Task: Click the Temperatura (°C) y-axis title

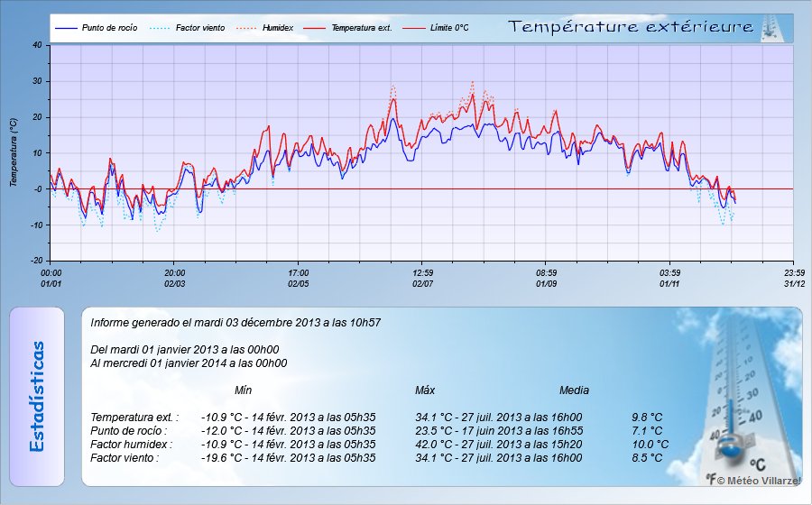Action: [x=14, y=151]
